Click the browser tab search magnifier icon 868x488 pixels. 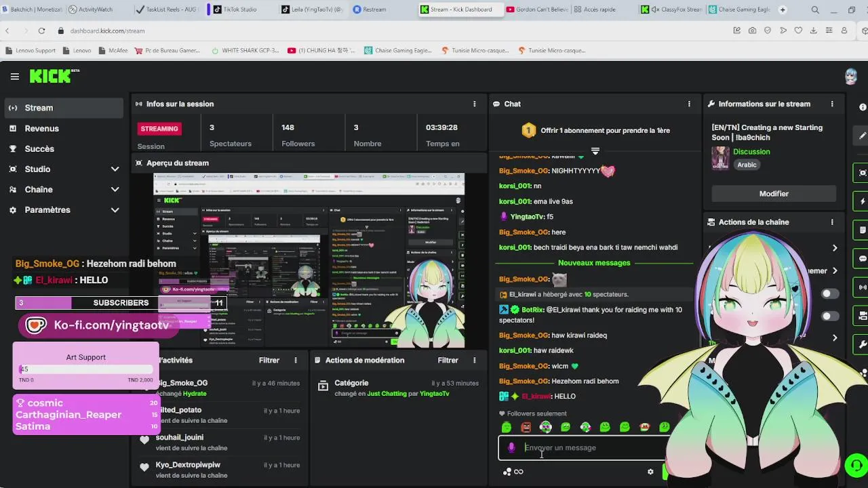coord(815,9)
